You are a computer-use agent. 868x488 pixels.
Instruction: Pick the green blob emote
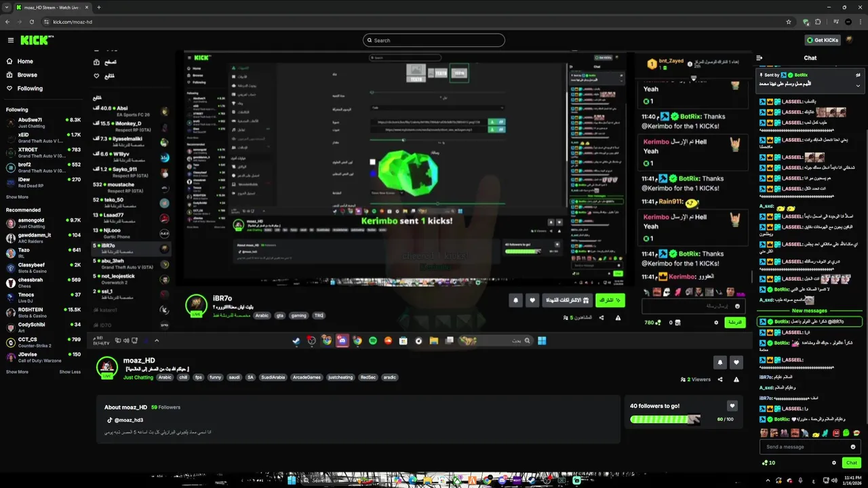[x=847, y=433]
